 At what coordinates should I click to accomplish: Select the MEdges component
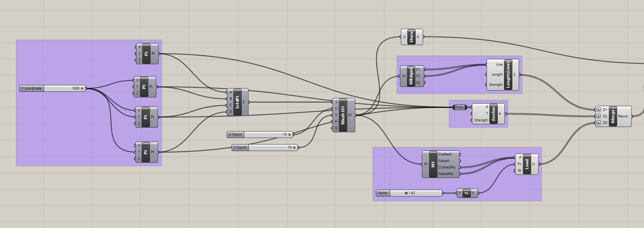point(411,76)
